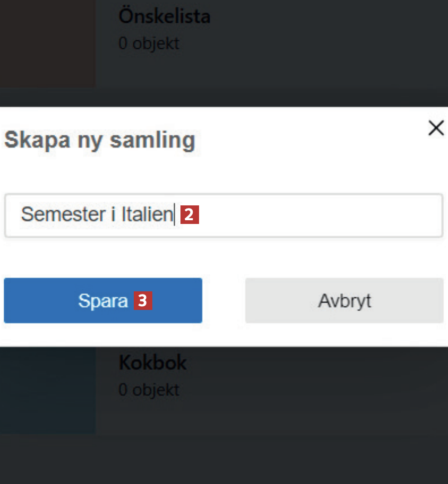Click the text Semester i Italien
This screenshot has height=484, width=448.
pyautogui.click(x=97, y=215)
